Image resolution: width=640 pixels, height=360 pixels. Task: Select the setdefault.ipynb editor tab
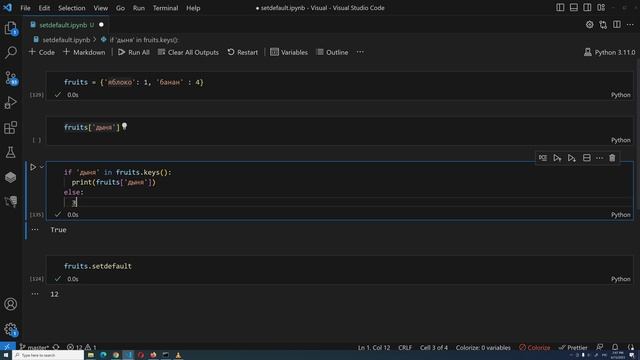(x=67, y=25)
